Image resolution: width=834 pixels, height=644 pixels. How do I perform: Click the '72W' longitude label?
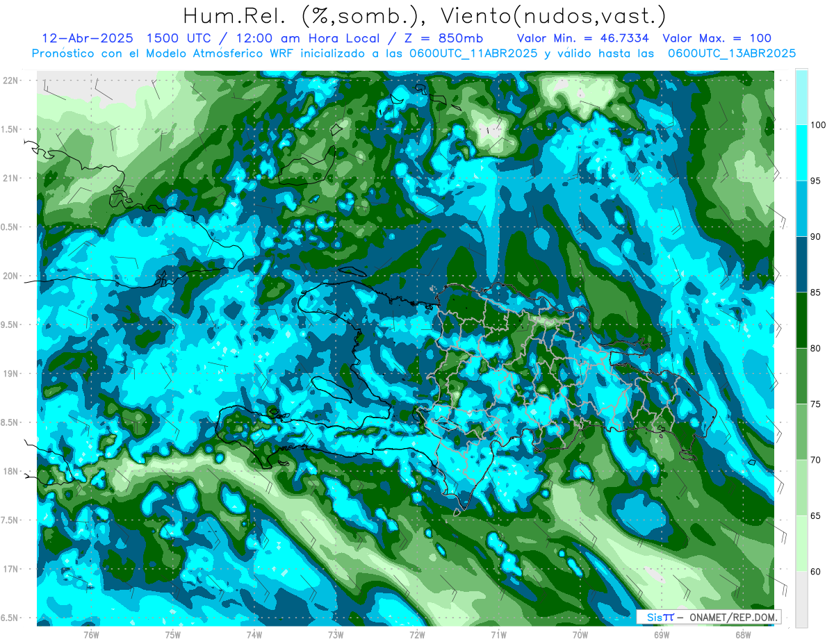(x=417, y=634)
